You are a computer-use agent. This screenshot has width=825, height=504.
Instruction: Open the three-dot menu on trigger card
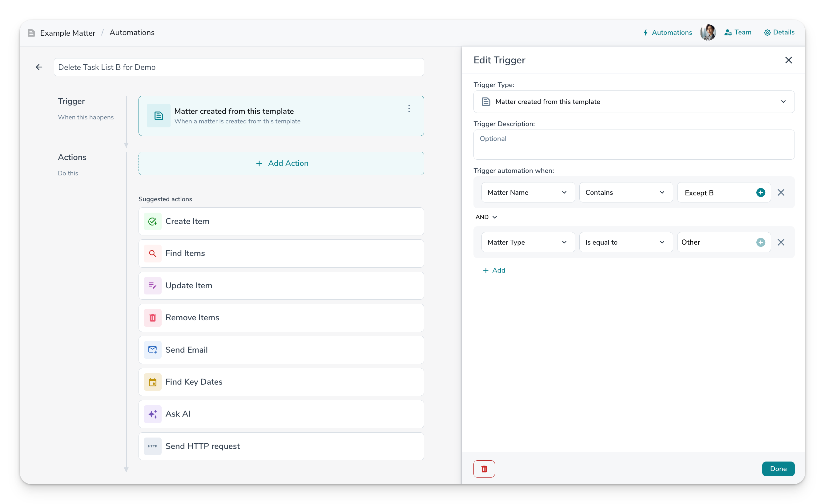(409, 108)
